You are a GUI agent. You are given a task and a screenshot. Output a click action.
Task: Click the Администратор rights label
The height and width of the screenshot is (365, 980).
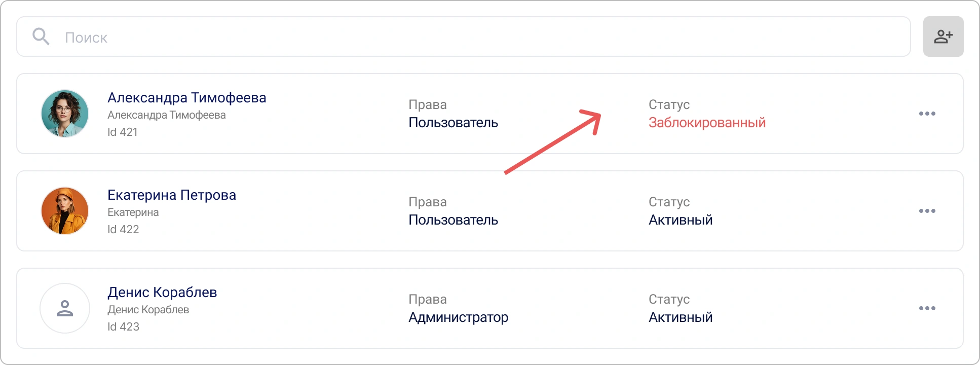click(x=459, y=317)
